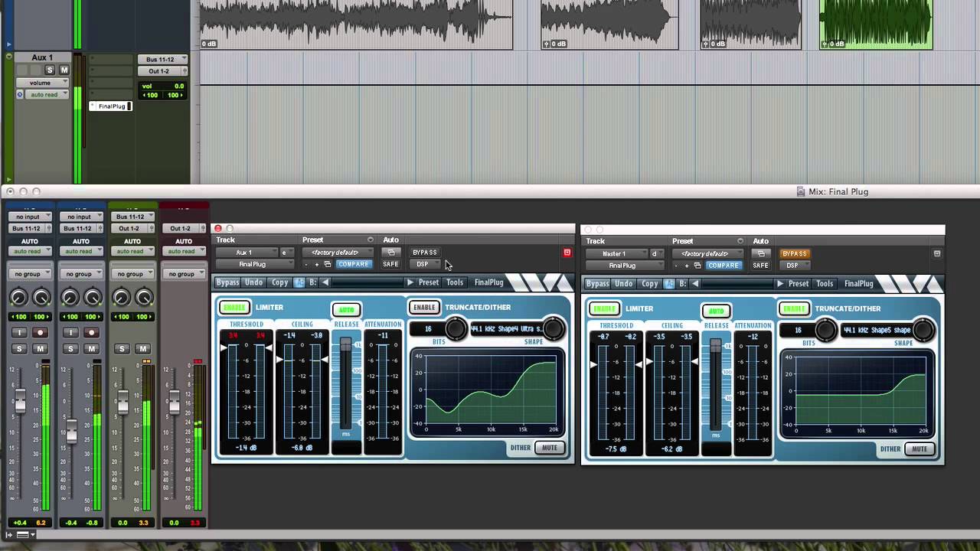Click next preset plus in Aux 1 plugin
The height and width of the screenshot is (551, 980).
coord(317,265)
